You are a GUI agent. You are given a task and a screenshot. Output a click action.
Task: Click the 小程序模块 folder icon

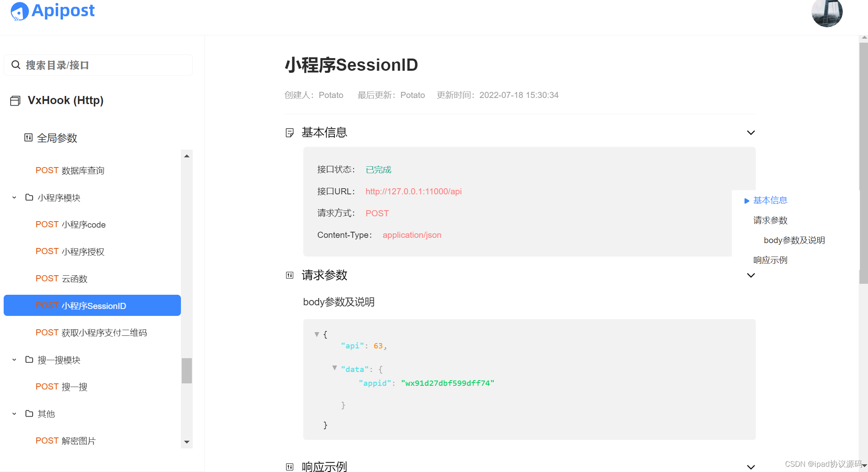pyautogui.click(x=29, y=198)
